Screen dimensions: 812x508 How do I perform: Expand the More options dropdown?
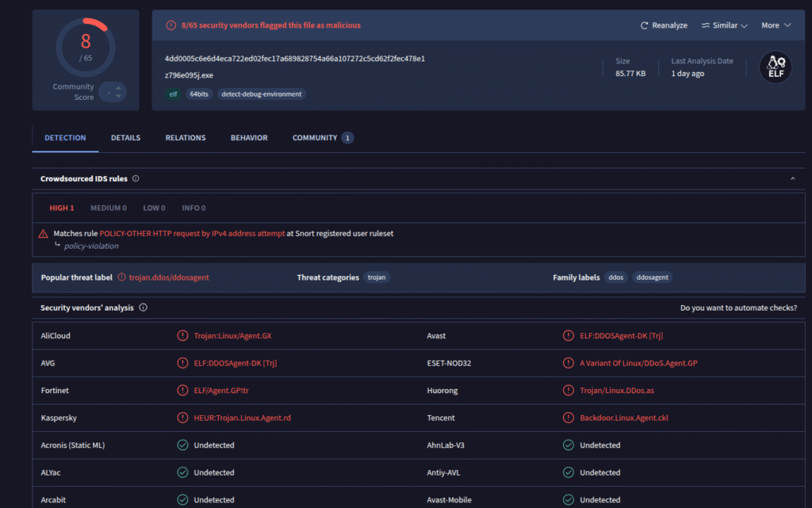(x=776, y=25)
